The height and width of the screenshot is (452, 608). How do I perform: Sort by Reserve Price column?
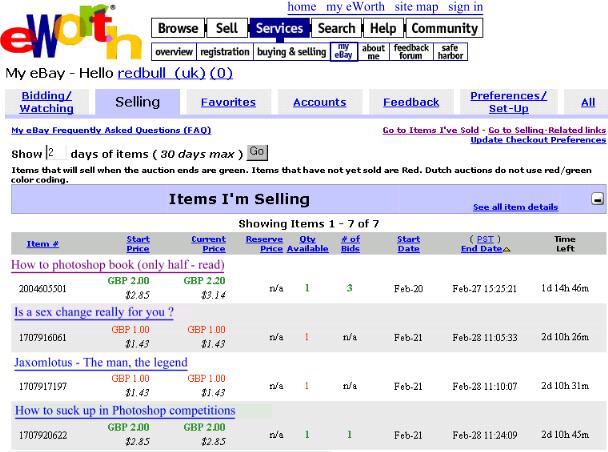(x=264, y=244)
